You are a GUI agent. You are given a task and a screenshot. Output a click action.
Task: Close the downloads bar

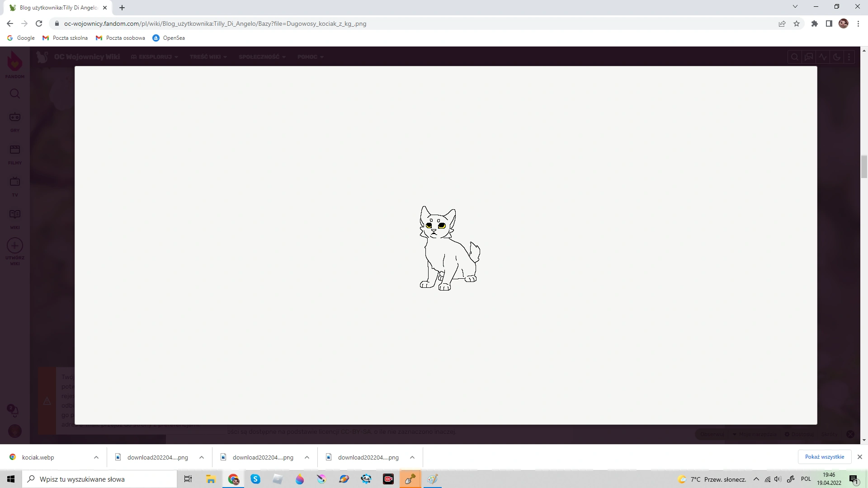(x=860, y=457)
